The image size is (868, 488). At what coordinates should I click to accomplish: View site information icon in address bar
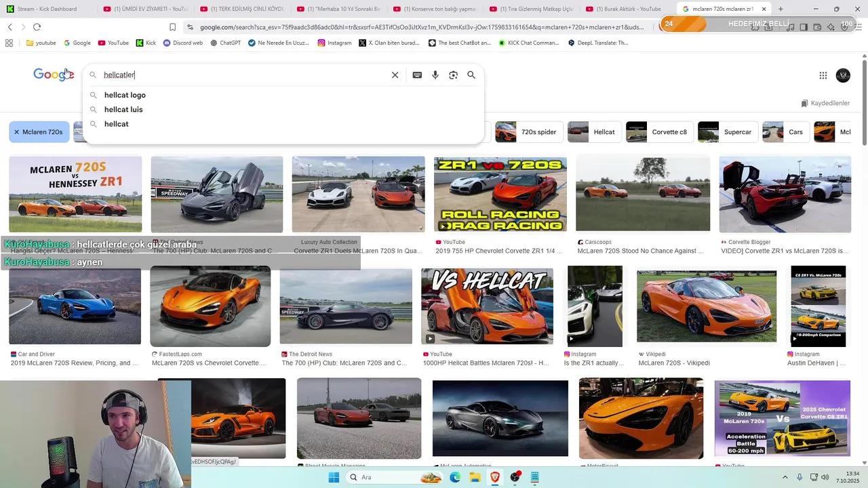coord(190,27)
